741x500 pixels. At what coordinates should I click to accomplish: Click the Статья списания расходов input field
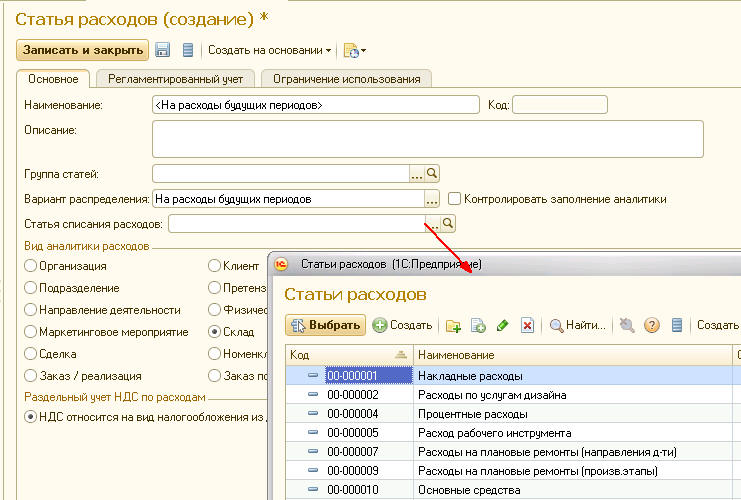coord(297,223)
